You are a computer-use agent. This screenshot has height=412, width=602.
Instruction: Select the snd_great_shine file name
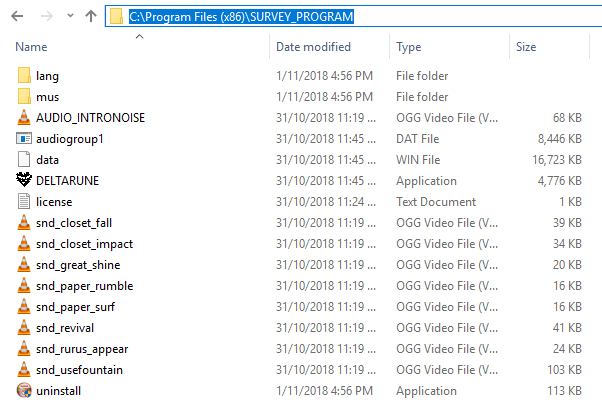pyautogui.click(x=78, y=265)
